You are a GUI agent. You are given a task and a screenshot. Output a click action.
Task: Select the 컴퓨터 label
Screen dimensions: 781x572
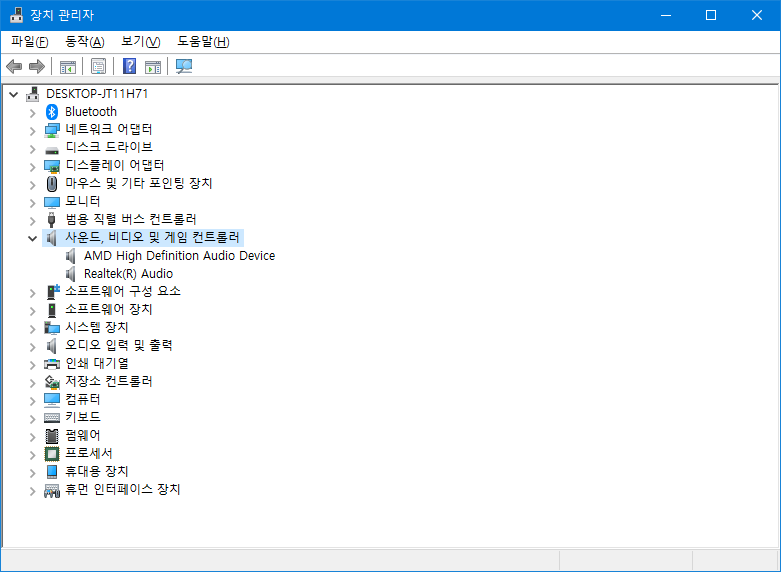83,399
